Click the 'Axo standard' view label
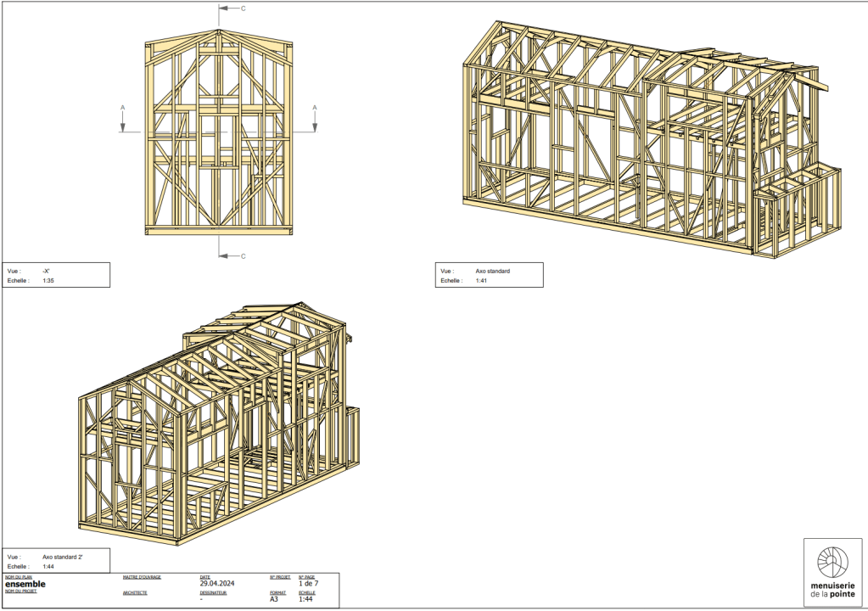The width and height of the screenshot is (868, 611). tap(492, 271)
